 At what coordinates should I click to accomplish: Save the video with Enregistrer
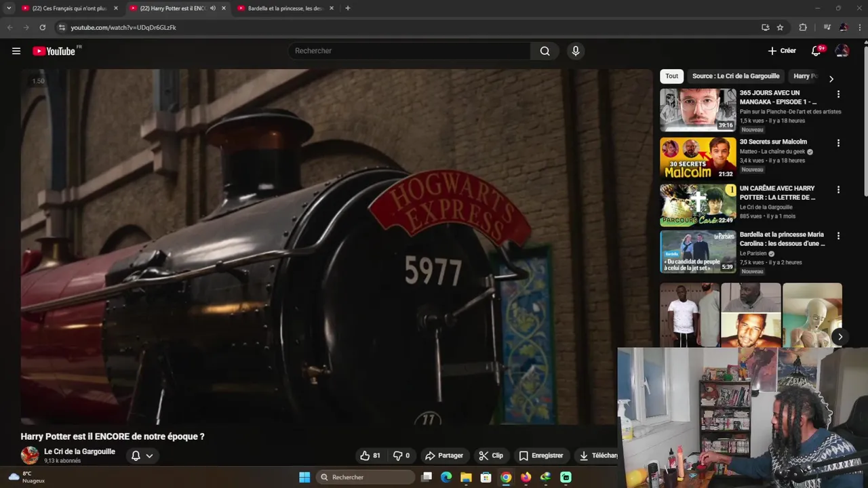pos(541,455)
